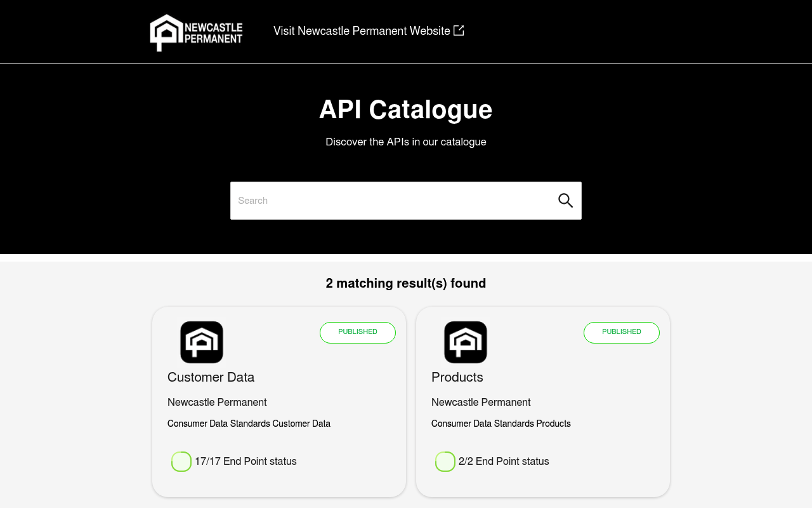Select "17/17 End Point status" text

[x=246, y=462]
